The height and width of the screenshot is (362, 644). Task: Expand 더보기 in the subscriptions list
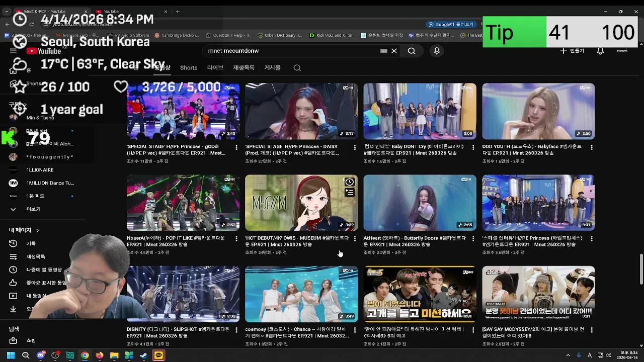point(25,209)
